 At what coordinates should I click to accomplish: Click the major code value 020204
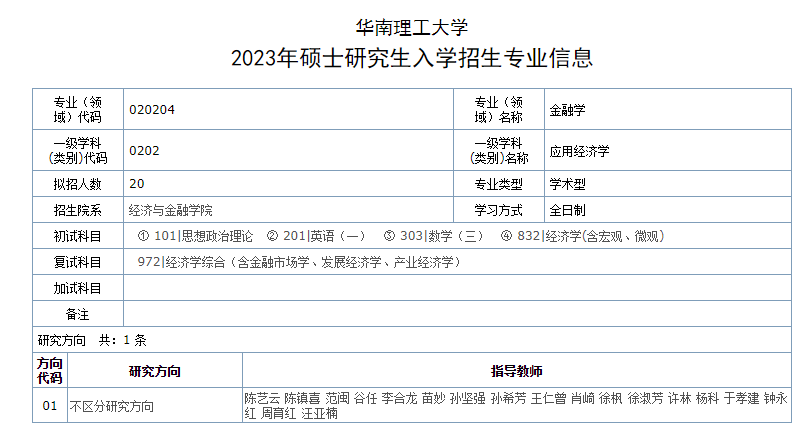point(152,109)
